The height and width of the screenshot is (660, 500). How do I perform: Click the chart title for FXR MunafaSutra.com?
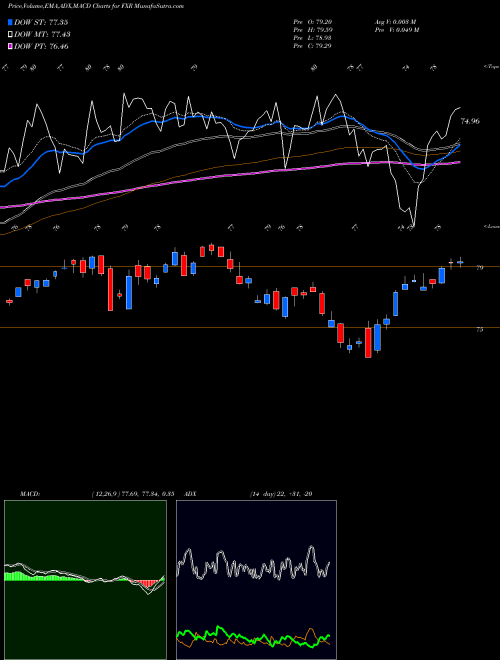tap(96, 6)
